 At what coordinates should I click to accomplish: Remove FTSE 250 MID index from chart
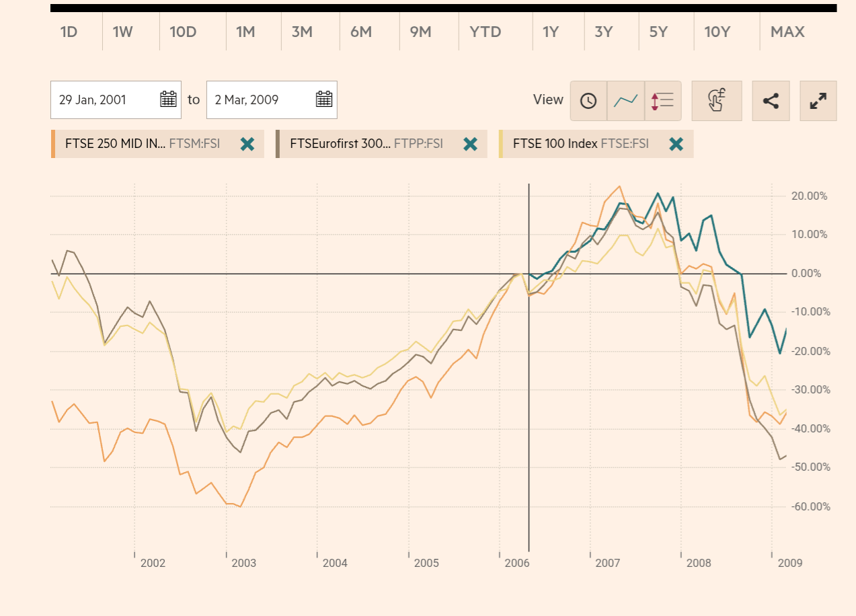tap(247, 143)
